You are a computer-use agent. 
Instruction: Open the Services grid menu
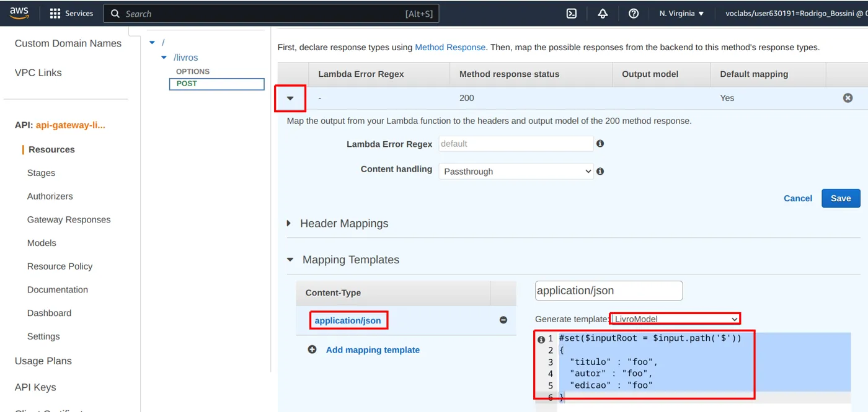pos(71,14)
